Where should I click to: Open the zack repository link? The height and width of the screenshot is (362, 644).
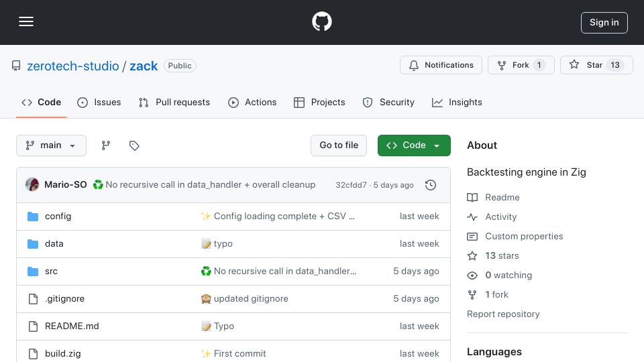coord(144,66)
